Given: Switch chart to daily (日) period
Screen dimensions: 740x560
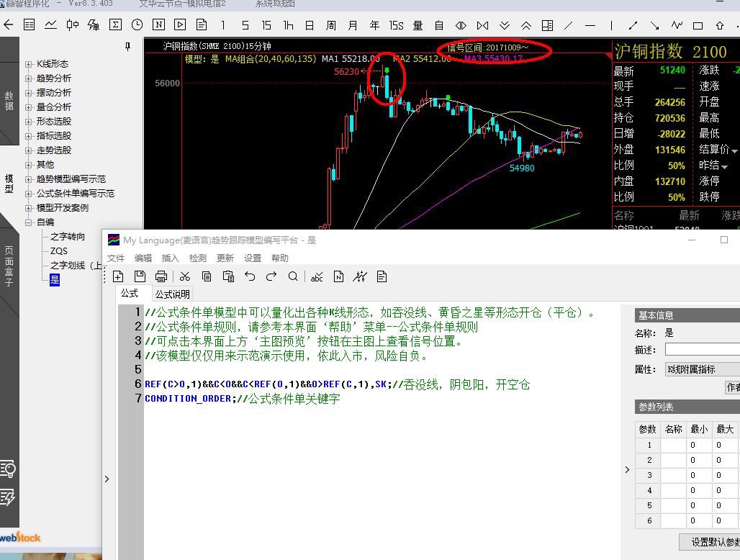Looking at the screenshot, I should [309, 25].
